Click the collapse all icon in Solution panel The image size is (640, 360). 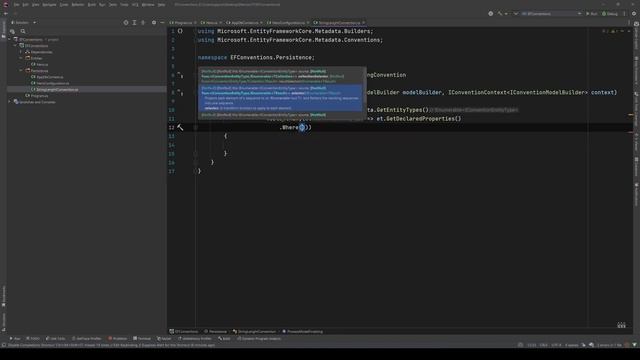143,22
